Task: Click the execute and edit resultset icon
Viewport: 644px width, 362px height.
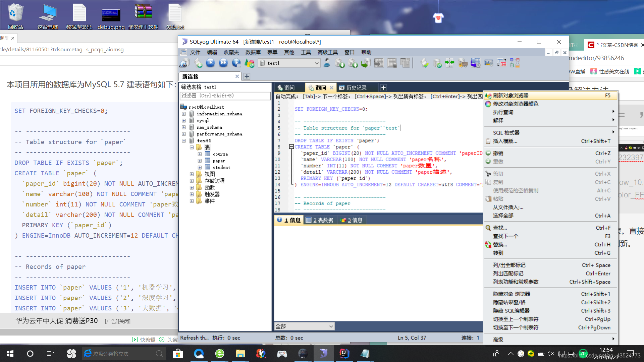Action: click(236, 63)
